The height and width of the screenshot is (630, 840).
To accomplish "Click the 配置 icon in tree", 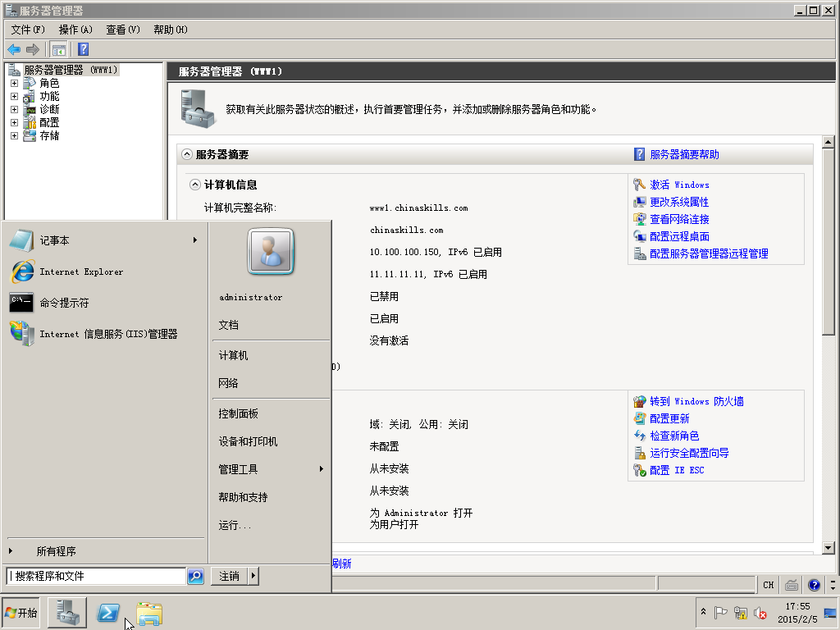I will coord(30,123).
